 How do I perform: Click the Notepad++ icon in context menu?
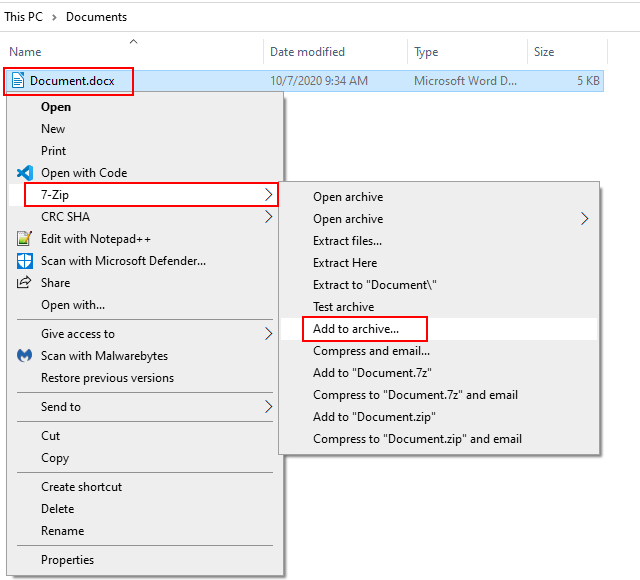coord(25,239)
